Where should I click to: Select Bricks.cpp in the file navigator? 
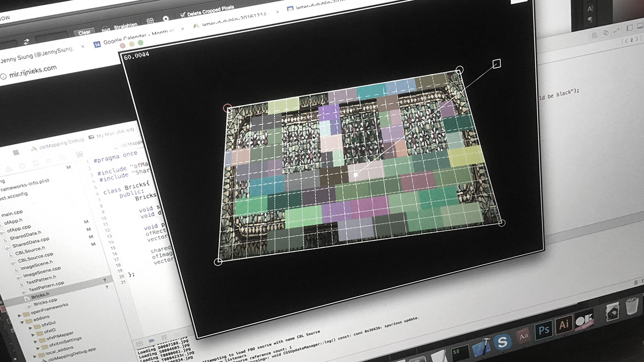45,302
